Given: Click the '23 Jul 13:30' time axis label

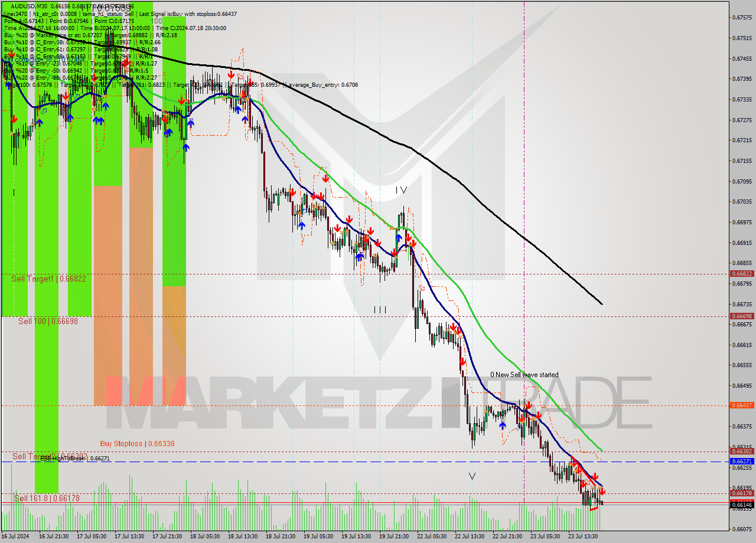Looking at the screenshot, I should pyautogui.click(x=582, y=537).
